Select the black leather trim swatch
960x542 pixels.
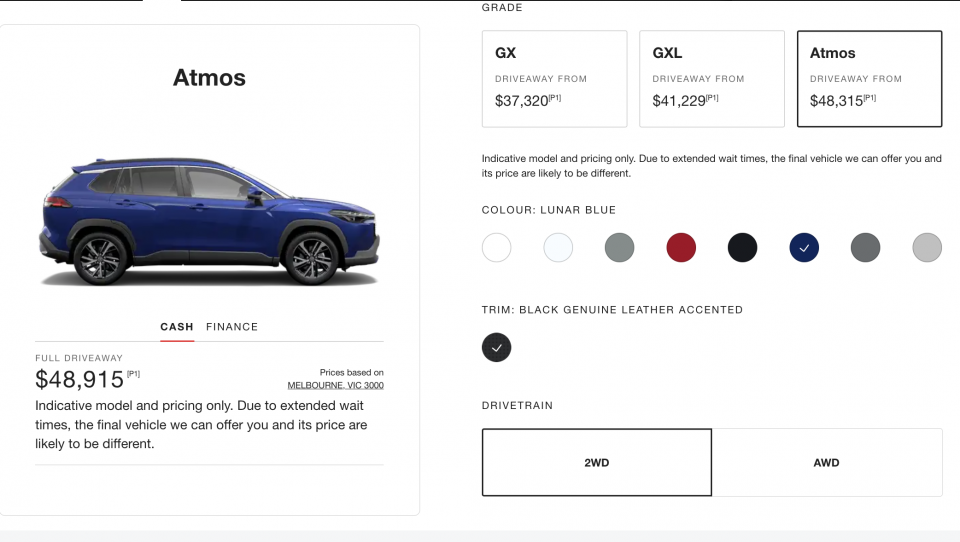pyautogui.click(x=497, y=347)
